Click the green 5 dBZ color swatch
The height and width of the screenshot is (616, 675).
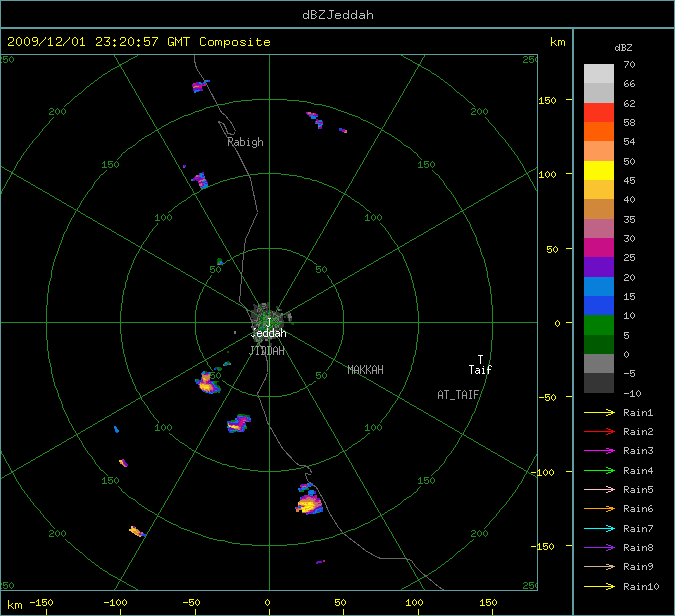pyautogui.click(x=599, y=325)
